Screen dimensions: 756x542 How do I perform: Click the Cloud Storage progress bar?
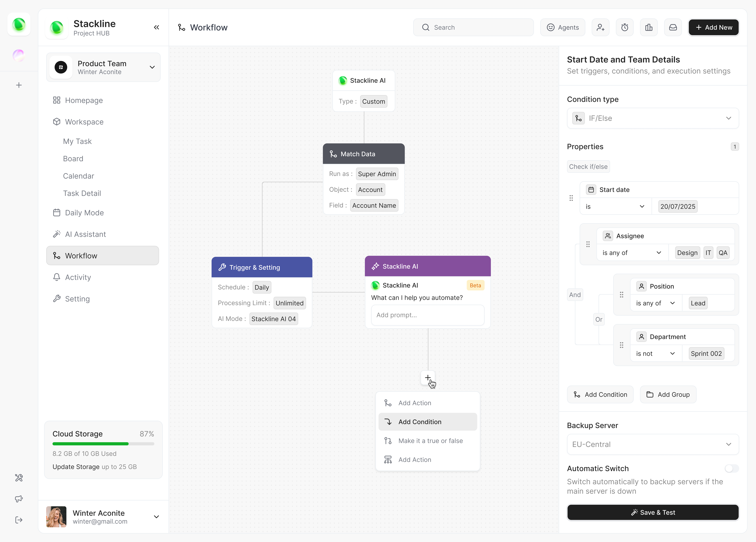pyautogui.click(x=103, y=444)
